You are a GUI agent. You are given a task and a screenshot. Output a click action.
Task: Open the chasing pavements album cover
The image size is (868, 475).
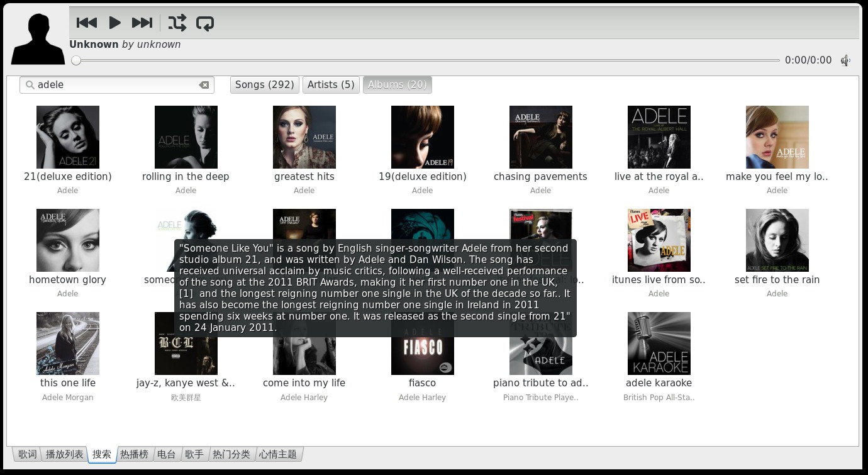[541, 137]
